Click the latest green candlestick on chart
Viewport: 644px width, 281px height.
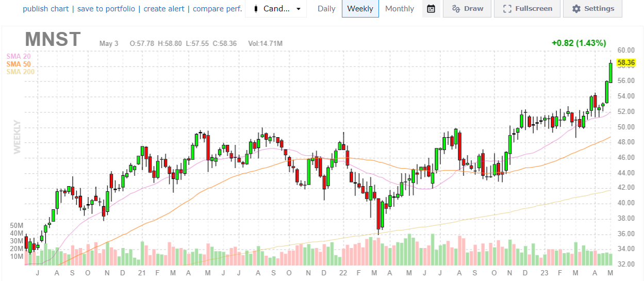tap(610, 72)
